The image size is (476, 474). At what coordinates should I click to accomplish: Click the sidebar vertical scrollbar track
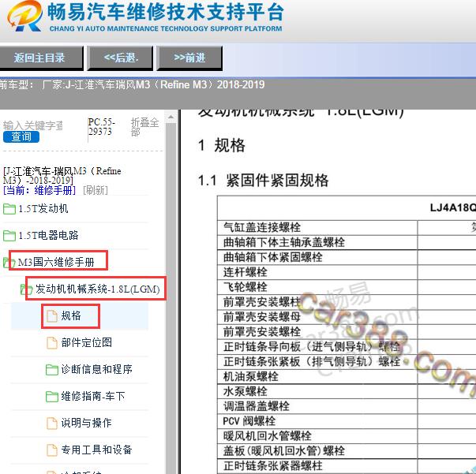click(171, 299)
